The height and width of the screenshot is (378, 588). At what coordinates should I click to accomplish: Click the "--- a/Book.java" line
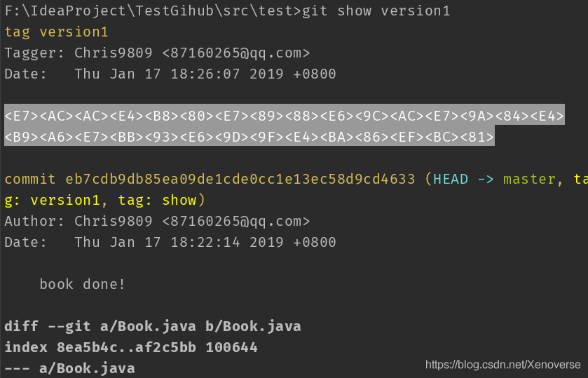pos(69,368)
